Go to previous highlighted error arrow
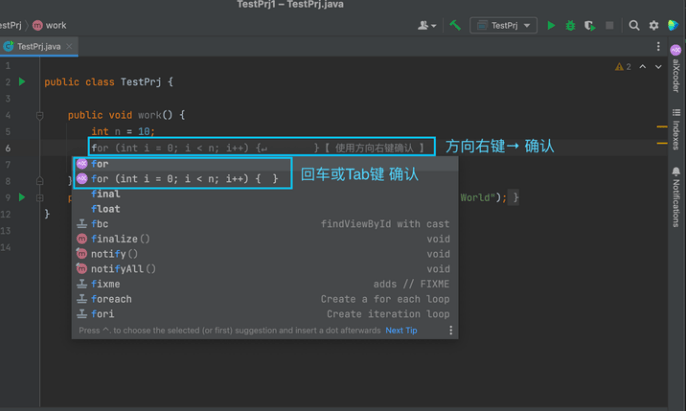Viewport: 686px width, 411px height. tap(643, 67)
